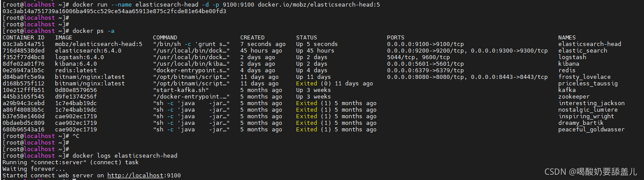Select container ID 8dfe02a01f76
Viewport: 644px width, 180px height.
coord(24,64)
